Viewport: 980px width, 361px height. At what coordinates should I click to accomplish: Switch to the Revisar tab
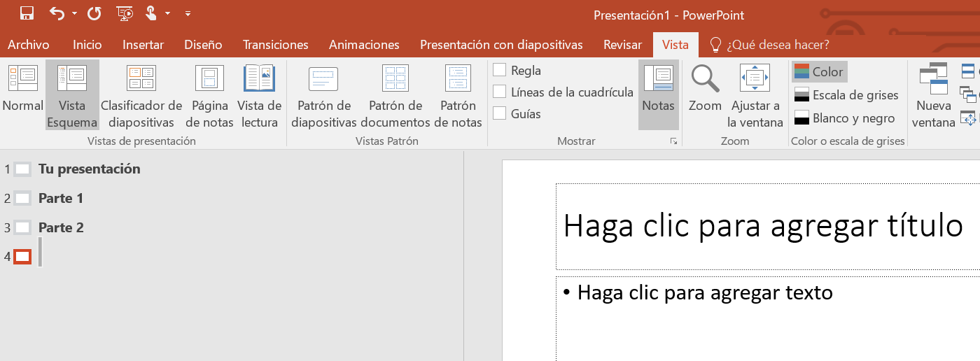pyautogui.click(x=622, y=45)
